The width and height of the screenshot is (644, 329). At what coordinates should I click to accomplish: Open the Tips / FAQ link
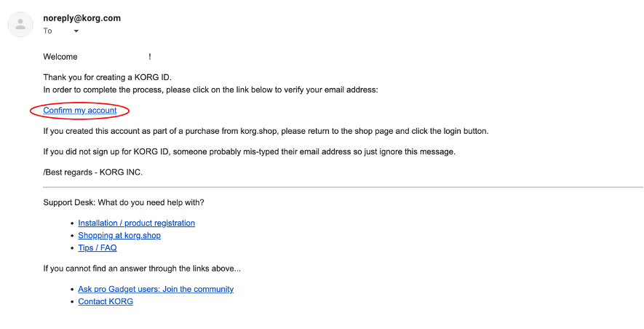pyautogui.click(x=98, y=247)
